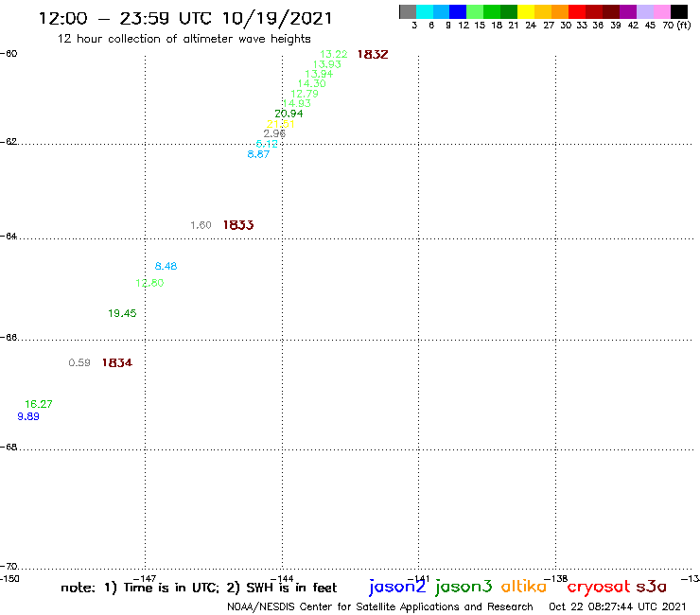Click the jason2 satellite legend label
700x615 pixels.
pos(397,587)
